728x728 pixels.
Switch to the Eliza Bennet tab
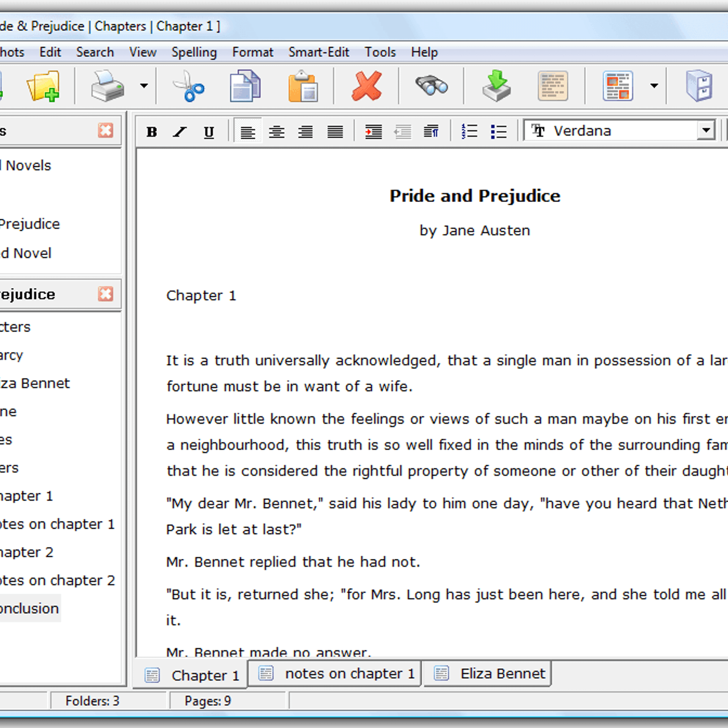(487, 673)
